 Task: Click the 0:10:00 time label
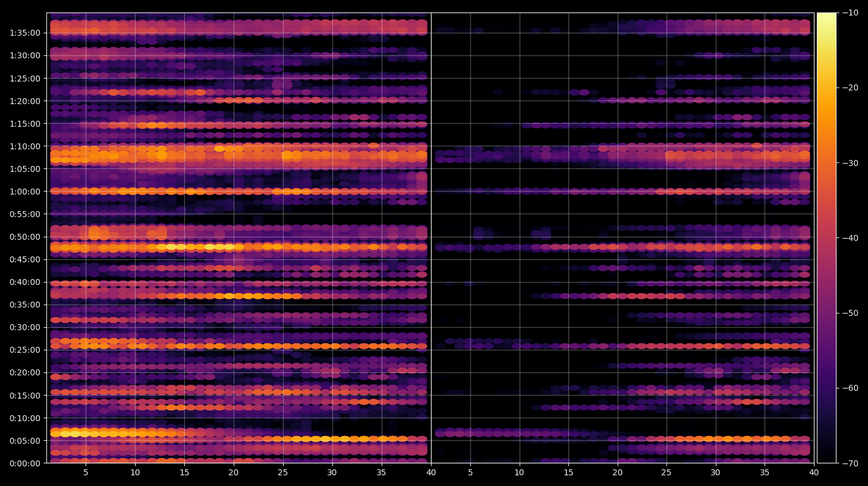coord(25,418)
